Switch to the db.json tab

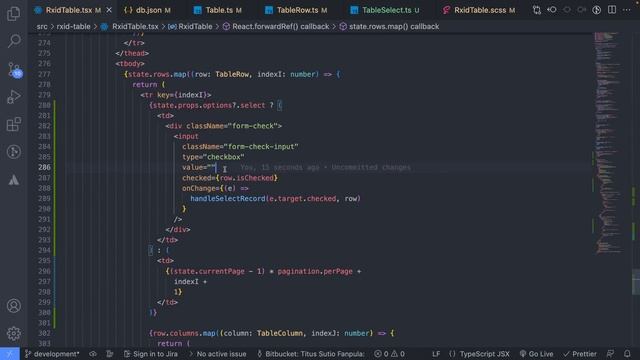point(147,10)
